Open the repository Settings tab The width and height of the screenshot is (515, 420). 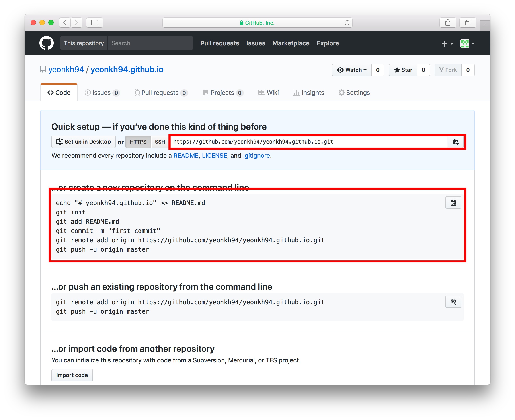point(354,93)
